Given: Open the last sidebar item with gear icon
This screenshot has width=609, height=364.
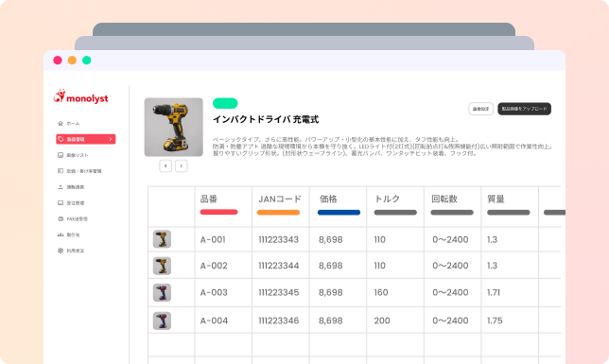Looking at the screenshot, I should click(x=71, y=251).
